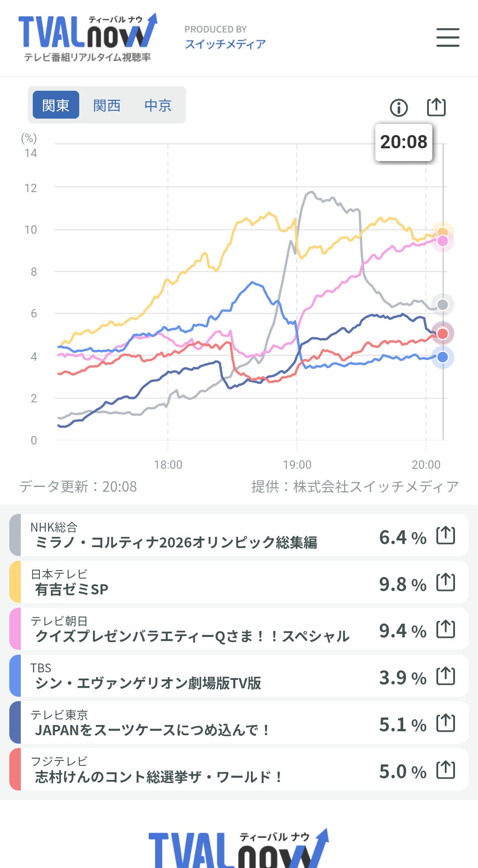Share the テレビ朝日 Qさま rating

445,629
